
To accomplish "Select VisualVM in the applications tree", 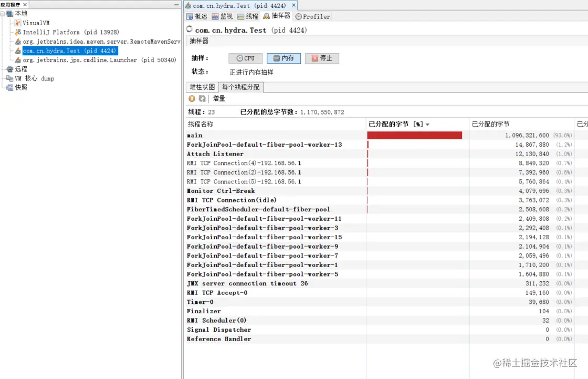I will pyautogui.click(x=36, y=23).
